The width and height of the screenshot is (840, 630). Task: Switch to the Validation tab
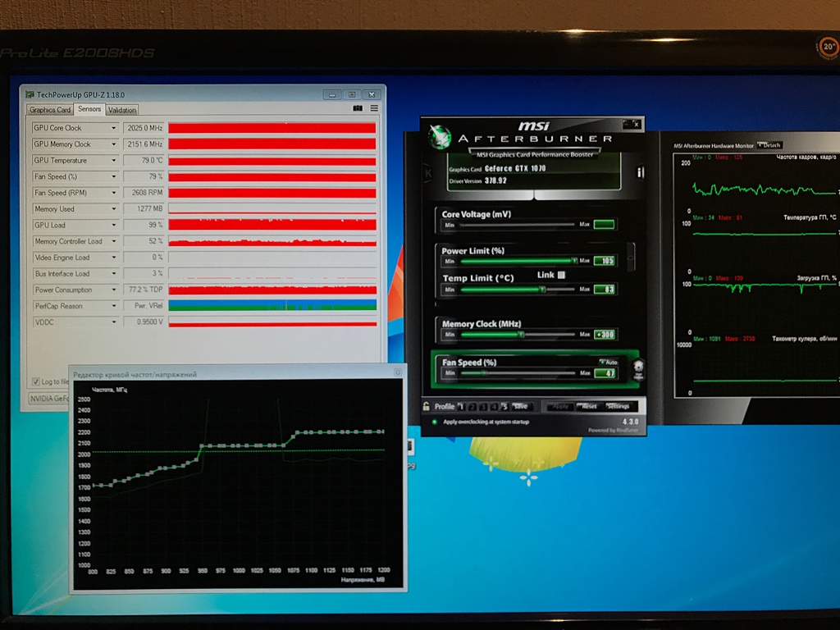121,110
